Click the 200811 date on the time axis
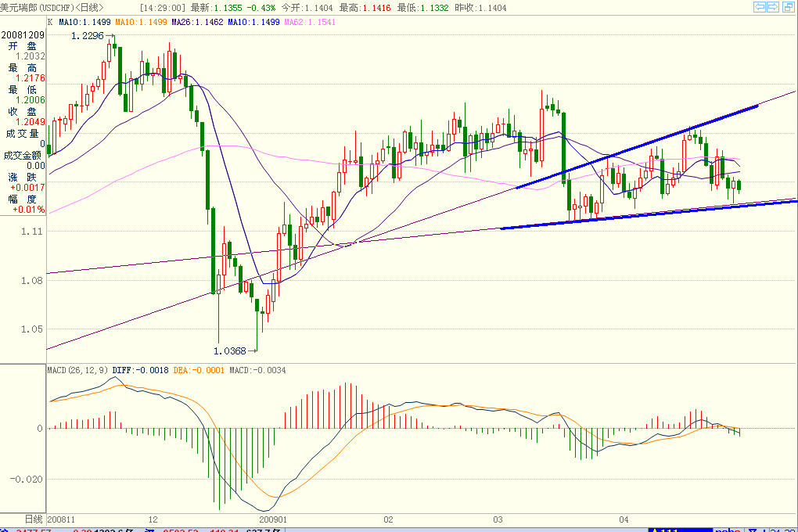 coord(61,519)
